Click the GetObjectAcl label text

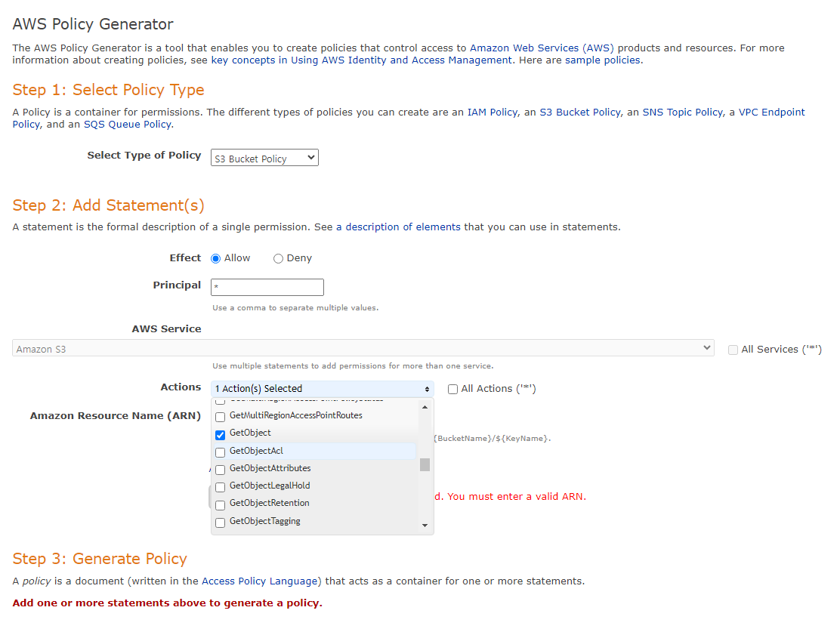[256, 451]
